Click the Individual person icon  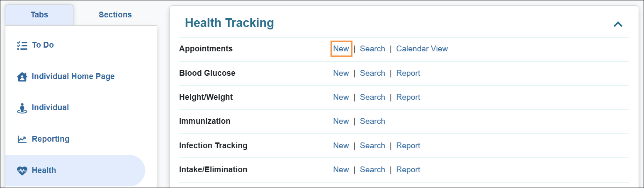(22, 108)
